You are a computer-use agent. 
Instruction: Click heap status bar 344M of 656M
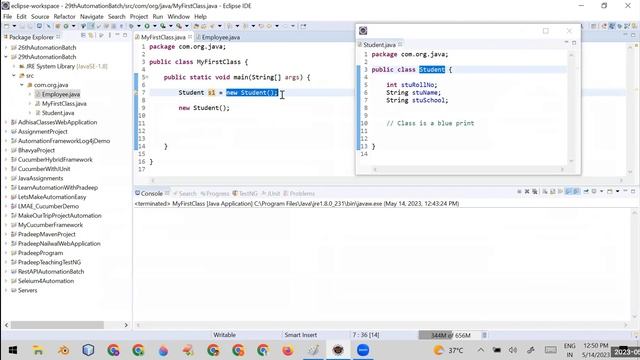point(450,335)
